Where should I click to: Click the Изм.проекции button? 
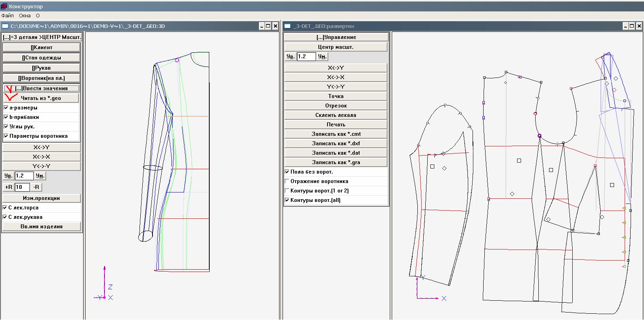point(41,198)
